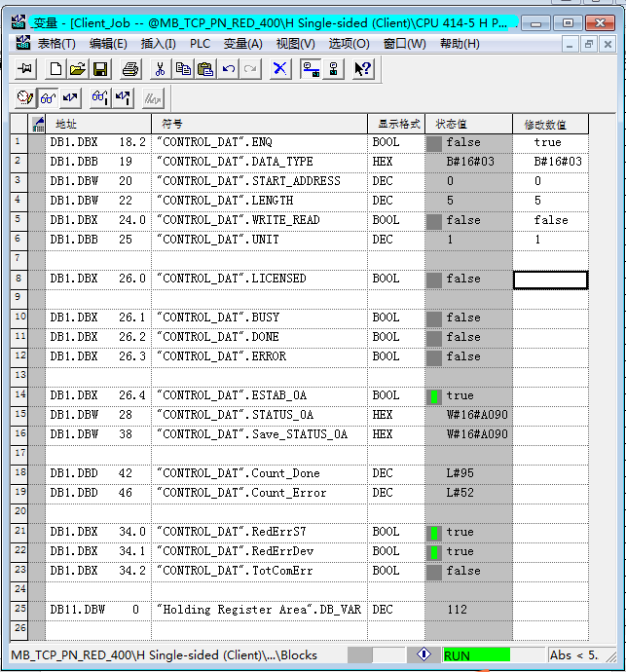Click the Open folder toolbar icon
The image size is (626, 672).
coord(77,68)
